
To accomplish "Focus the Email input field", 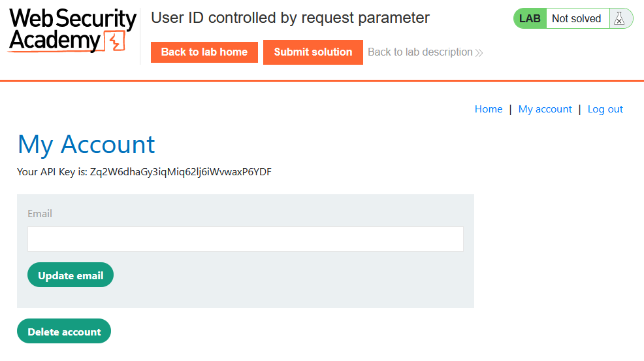I will (245, 239).
